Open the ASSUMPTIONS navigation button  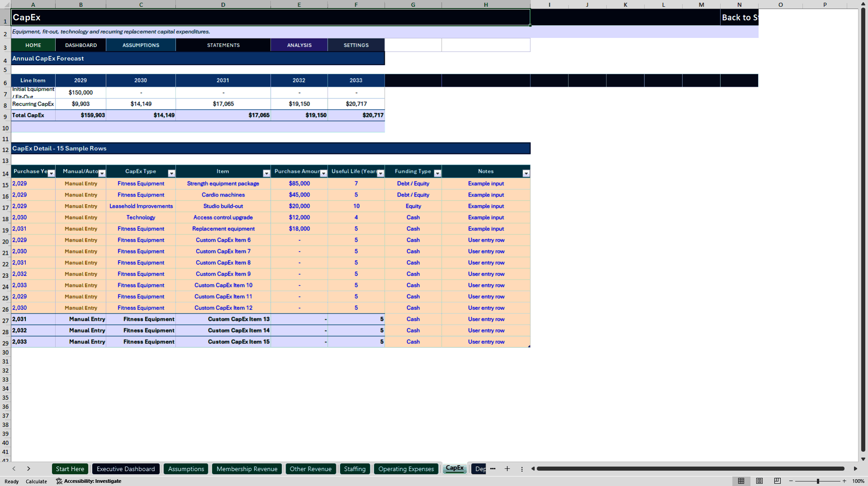point(141,45)
